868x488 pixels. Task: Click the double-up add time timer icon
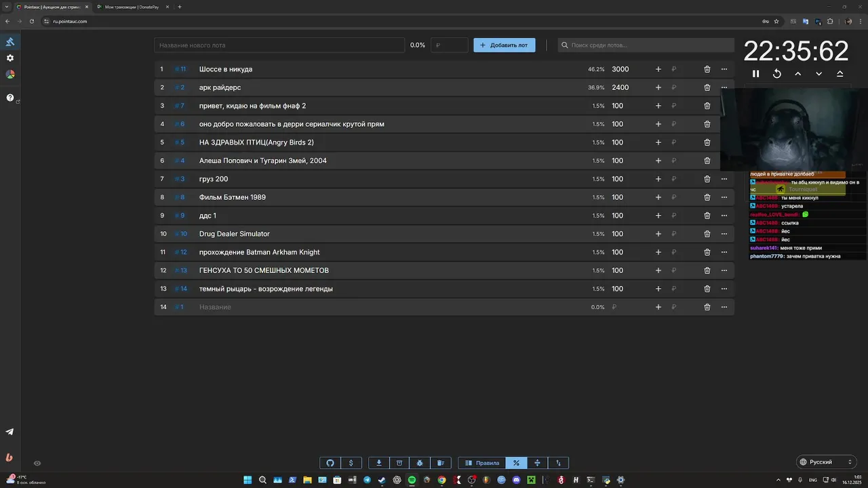(x=840, y=74)
